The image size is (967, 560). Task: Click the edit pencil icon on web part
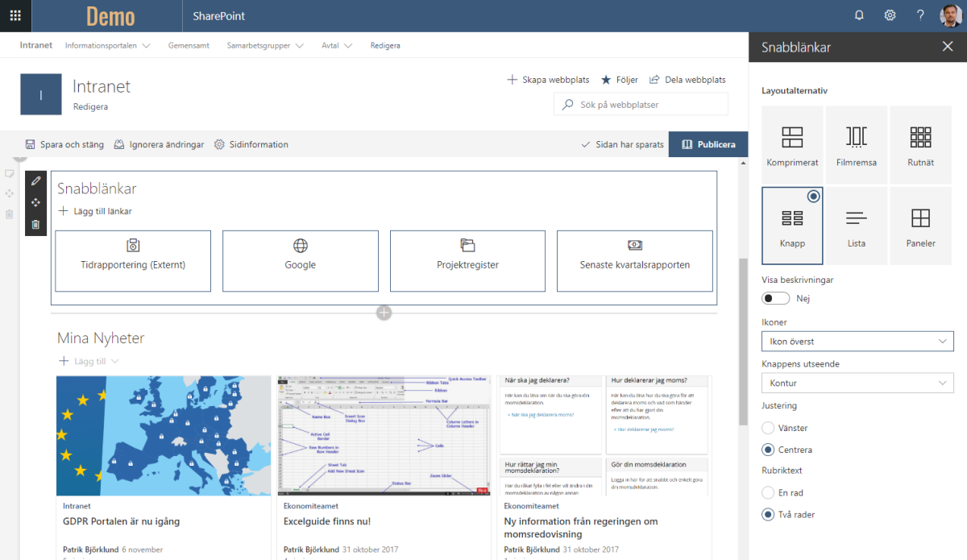[x=35, y=181]
